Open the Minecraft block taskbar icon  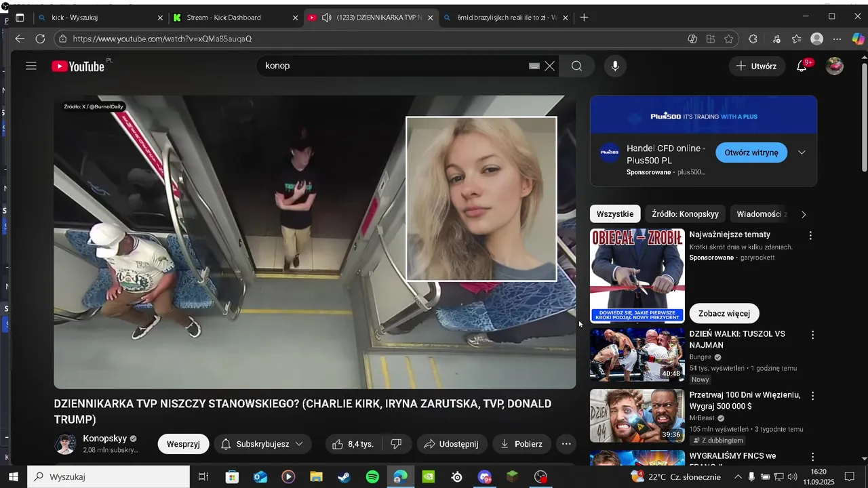(x=513, y=477)
